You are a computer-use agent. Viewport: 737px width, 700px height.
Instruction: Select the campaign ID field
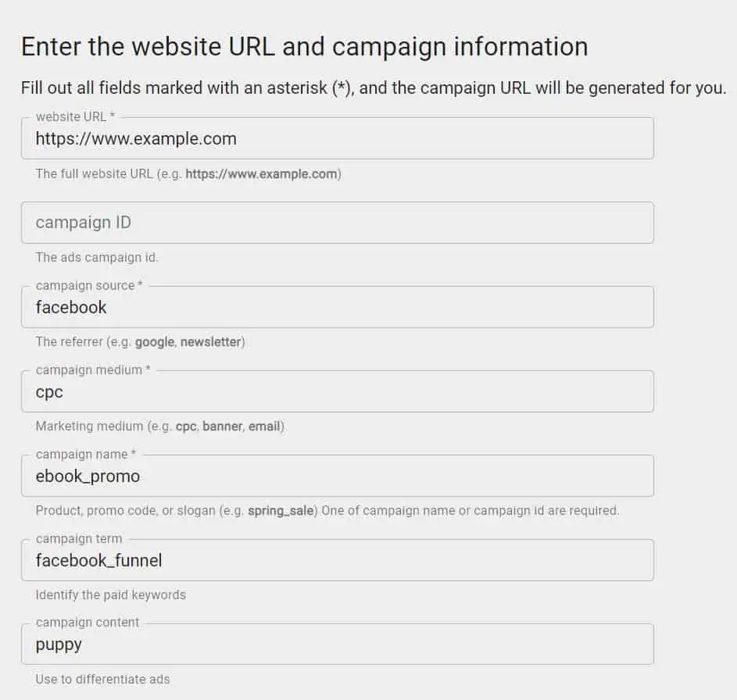tap(336, 222)
